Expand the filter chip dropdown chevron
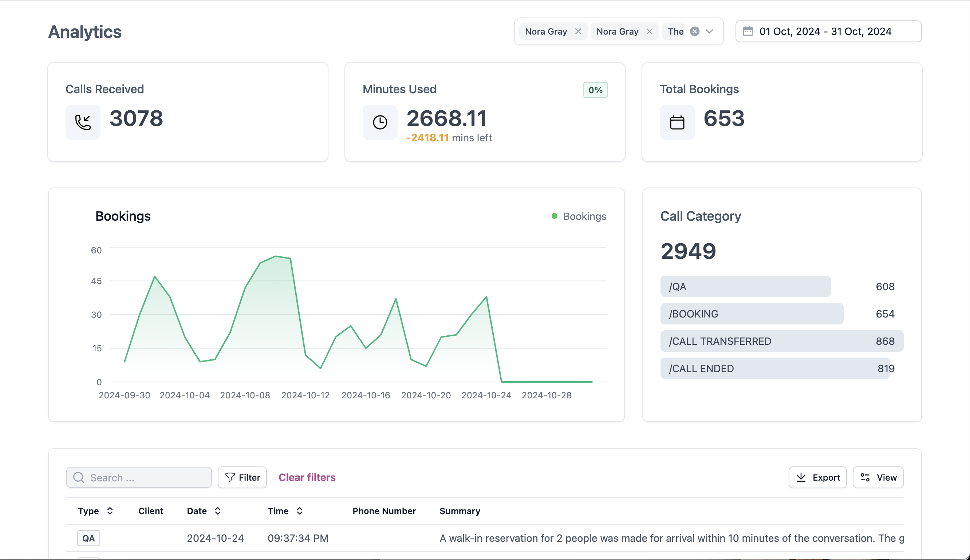 point(710,31)
